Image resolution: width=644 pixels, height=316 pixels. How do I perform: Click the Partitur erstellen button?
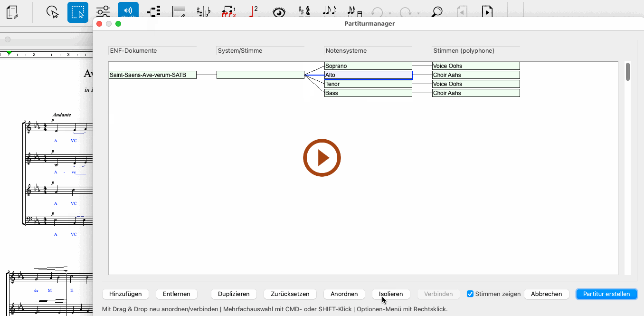click(x=606, y=294)
